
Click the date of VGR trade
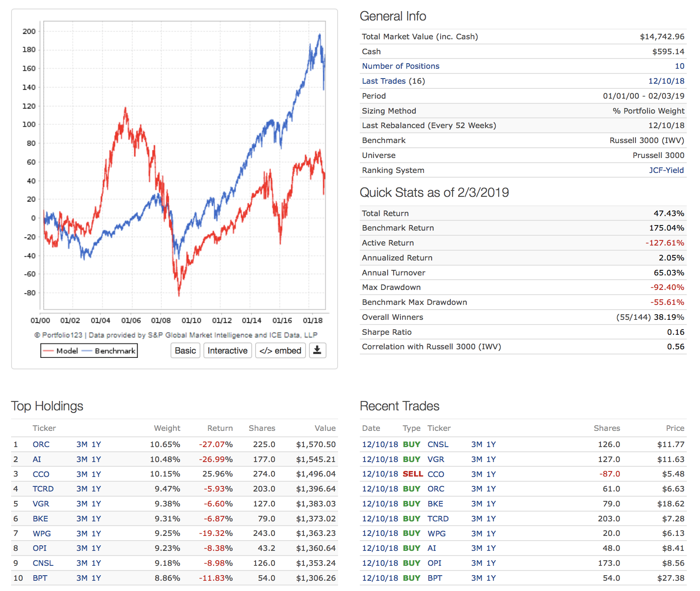[380, 459]
